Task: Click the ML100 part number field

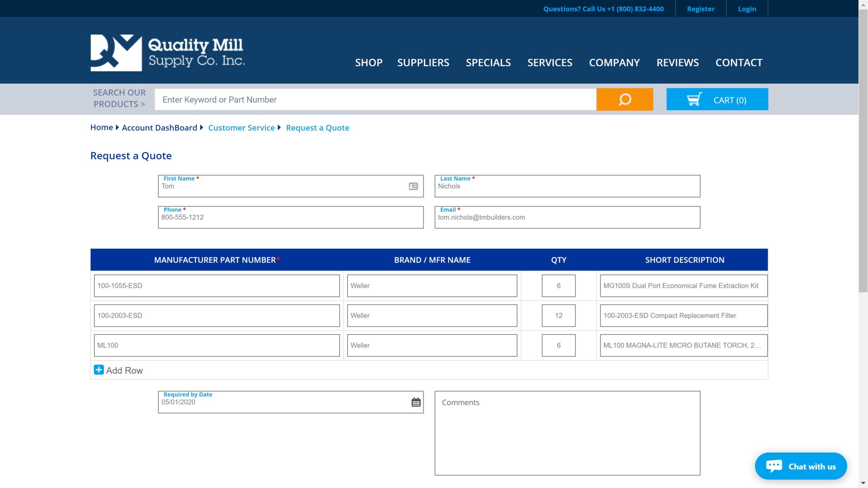Action: (x=217, y=345)
